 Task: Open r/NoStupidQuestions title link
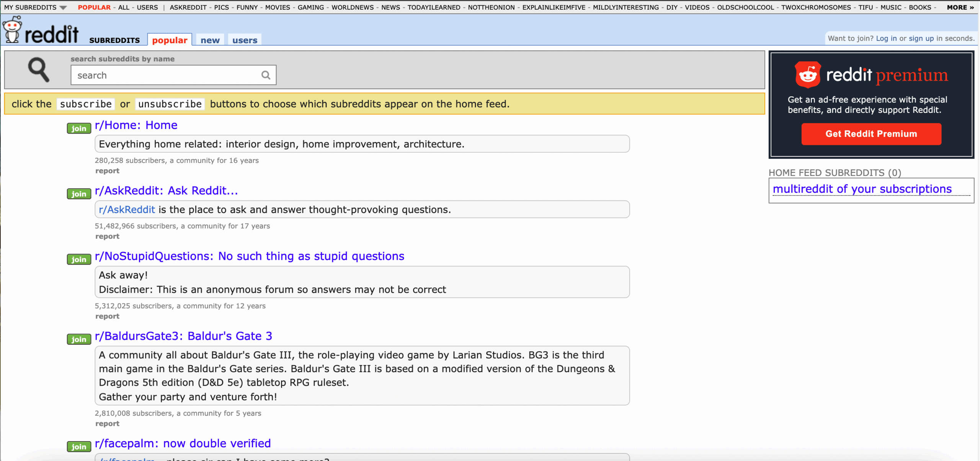point(249,256)
